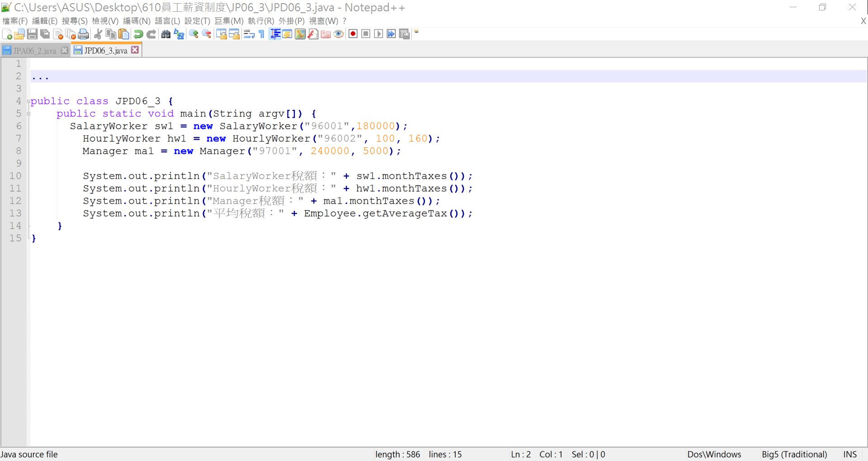This screenshot has height=461, width=868.
Task: Open the Document Map panel
Action: (x=300, y=34)
